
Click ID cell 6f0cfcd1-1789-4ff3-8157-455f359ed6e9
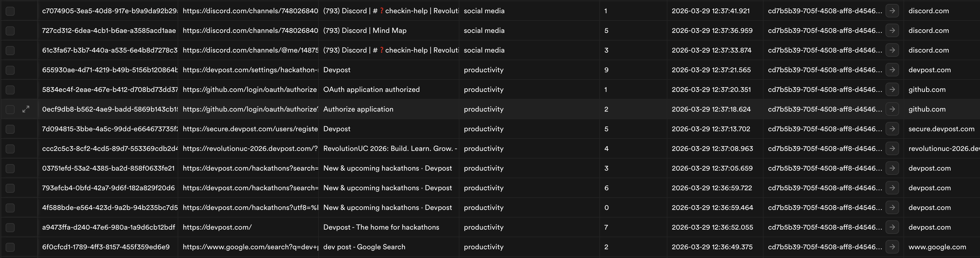point(108,247)
